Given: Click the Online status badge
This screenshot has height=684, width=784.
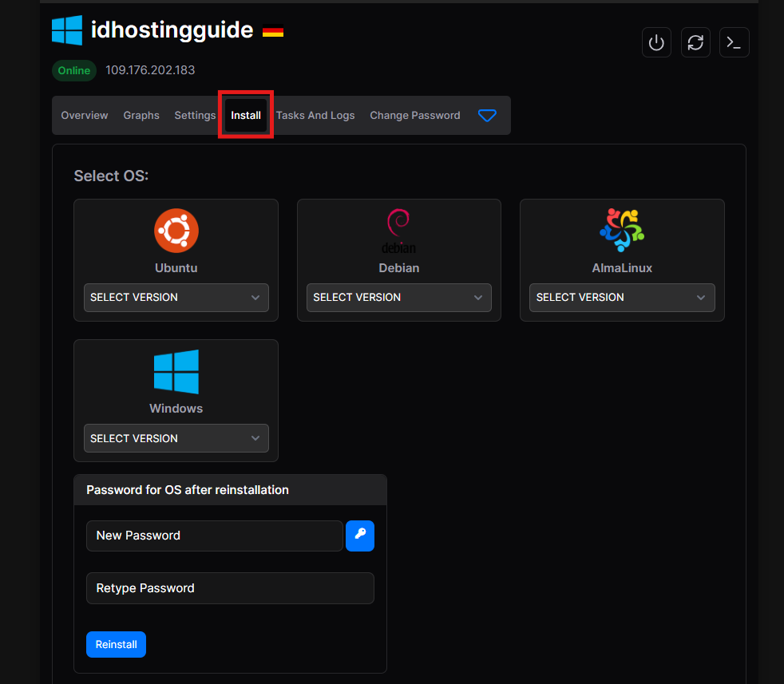Looking at the screenshot, I should [74, 70].
